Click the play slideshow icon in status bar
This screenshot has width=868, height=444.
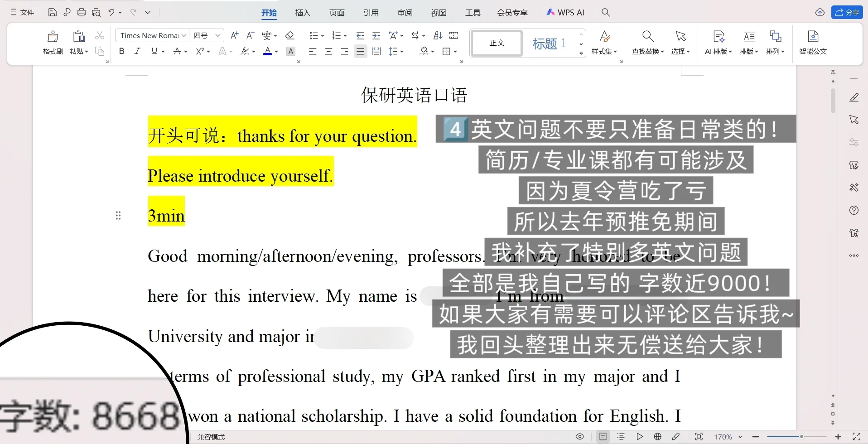pyautogui.click(x=640, y=437)
